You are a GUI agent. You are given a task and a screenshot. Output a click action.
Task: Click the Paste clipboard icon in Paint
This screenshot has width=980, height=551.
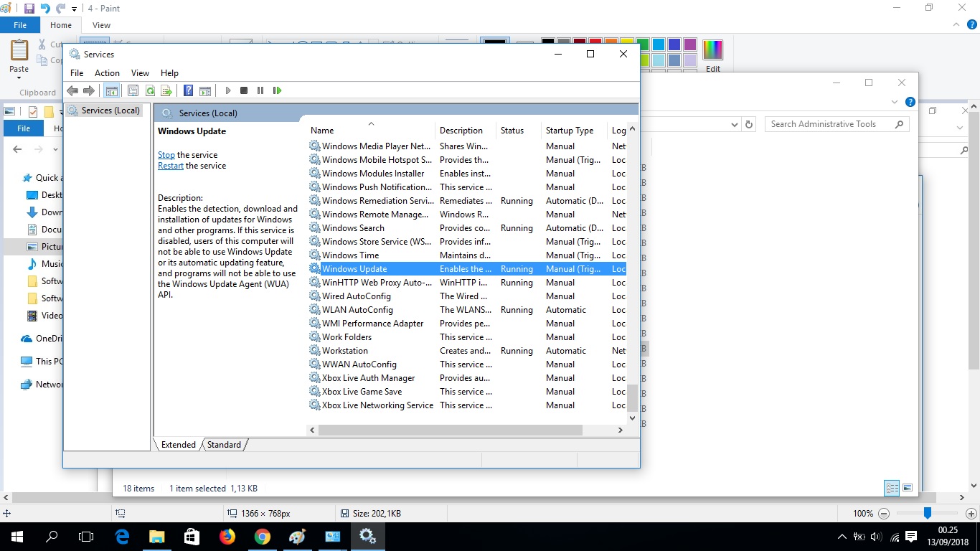click(19, 50)
